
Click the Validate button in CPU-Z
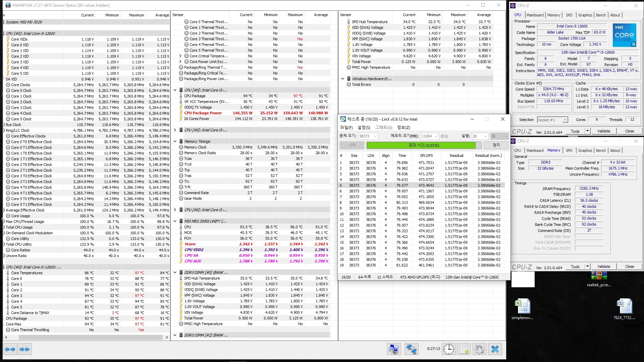point(603,131)
